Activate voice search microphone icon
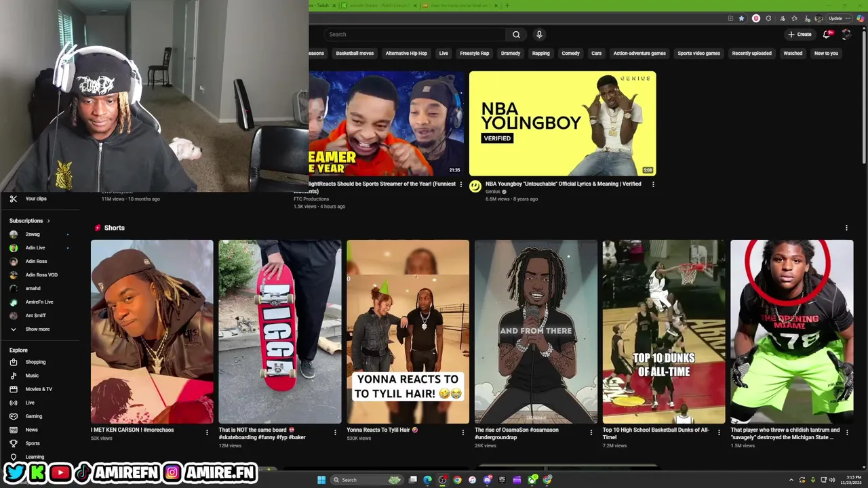Viewport: 868px width, 488px height. click(x=539, y=35)
